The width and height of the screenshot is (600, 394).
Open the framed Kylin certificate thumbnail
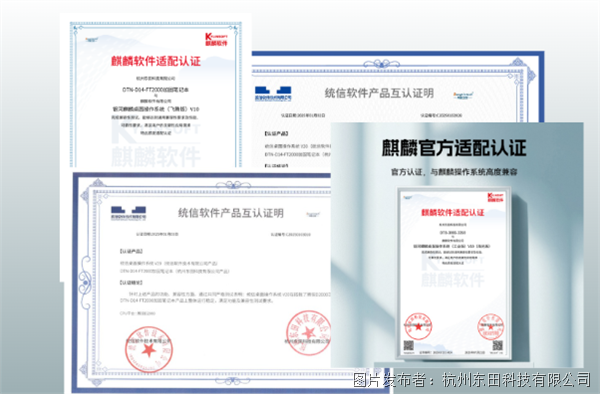pos(454,273)
